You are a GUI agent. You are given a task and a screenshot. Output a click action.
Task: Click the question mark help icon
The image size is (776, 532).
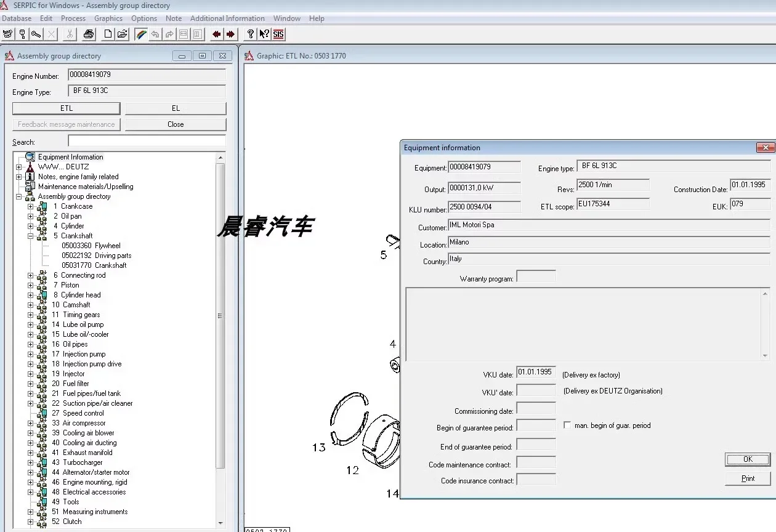point(250,34)
